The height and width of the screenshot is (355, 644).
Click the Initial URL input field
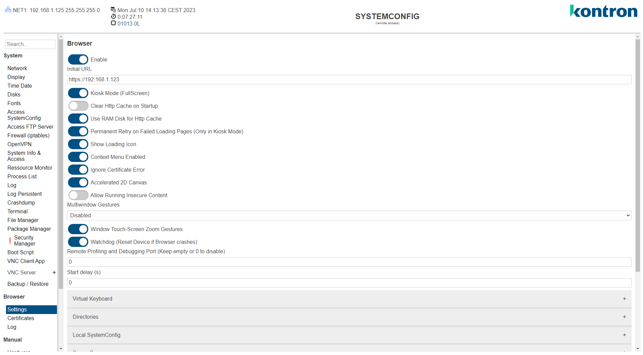tap(349, 80)
